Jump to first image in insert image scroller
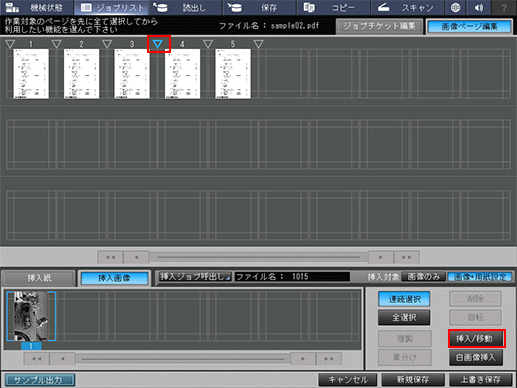 (x=37, y=359)
